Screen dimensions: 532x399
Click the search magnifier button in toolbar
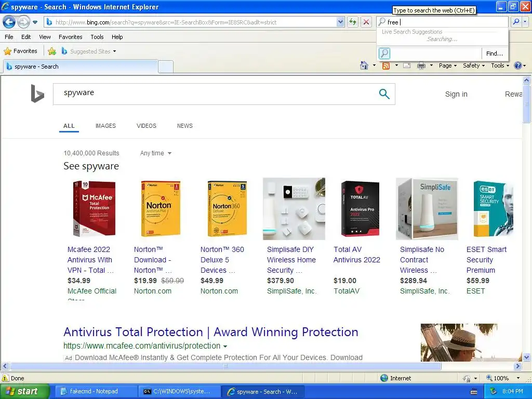[516, 22]
